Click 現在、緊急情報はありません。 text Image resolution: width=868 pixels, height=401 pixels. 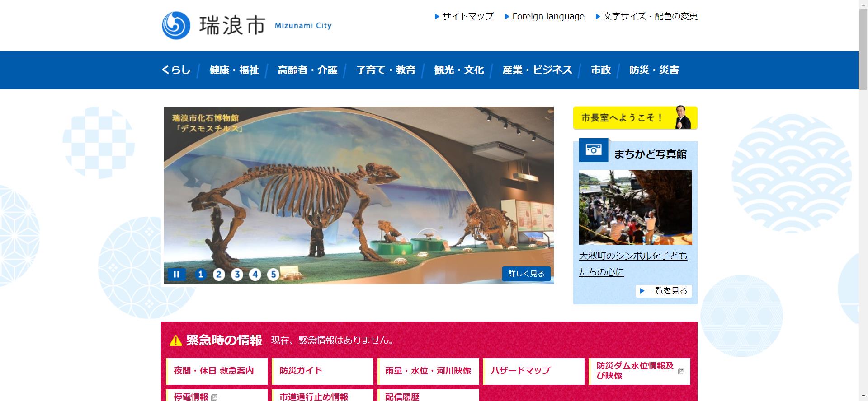334,340
